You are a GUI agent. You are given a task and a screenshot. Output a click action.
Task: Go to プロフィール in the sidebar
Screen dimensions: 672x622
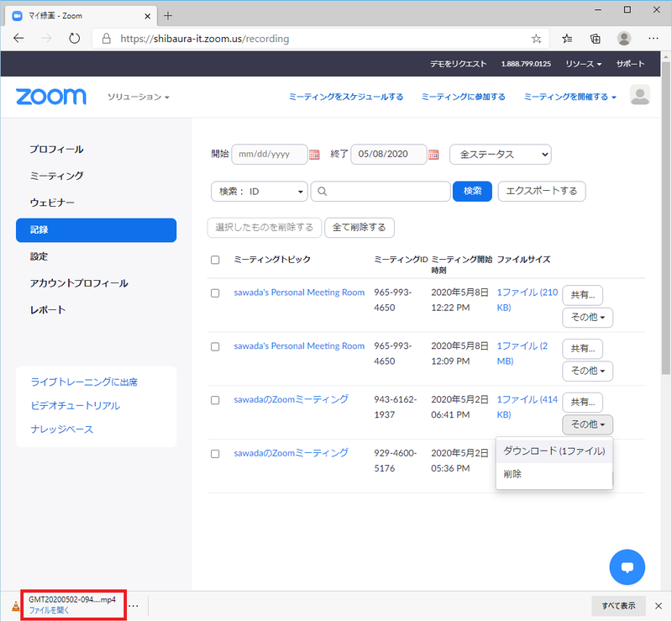[56, 150]
